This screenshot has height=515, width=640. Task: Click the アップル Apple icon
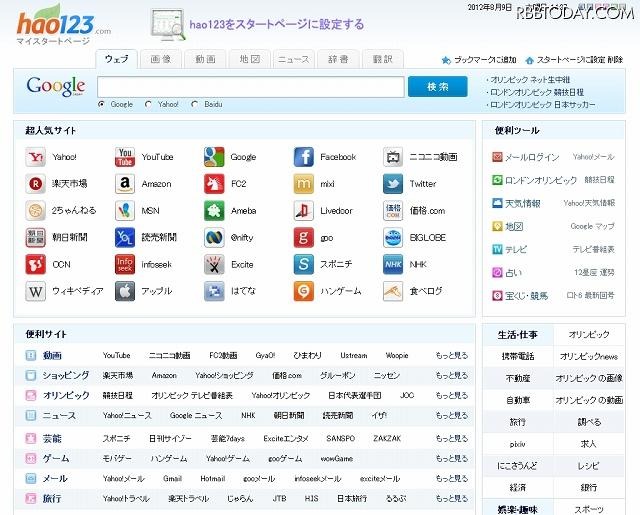(125, 291)
